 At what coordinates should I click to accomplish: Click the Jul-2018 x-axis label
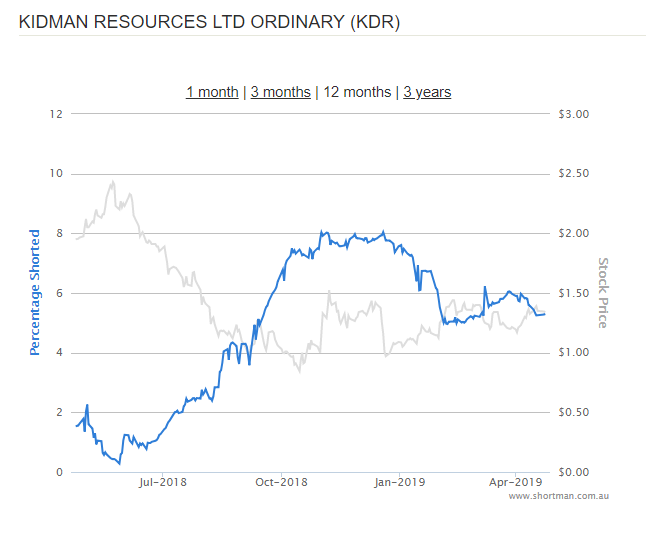point(163,482)
